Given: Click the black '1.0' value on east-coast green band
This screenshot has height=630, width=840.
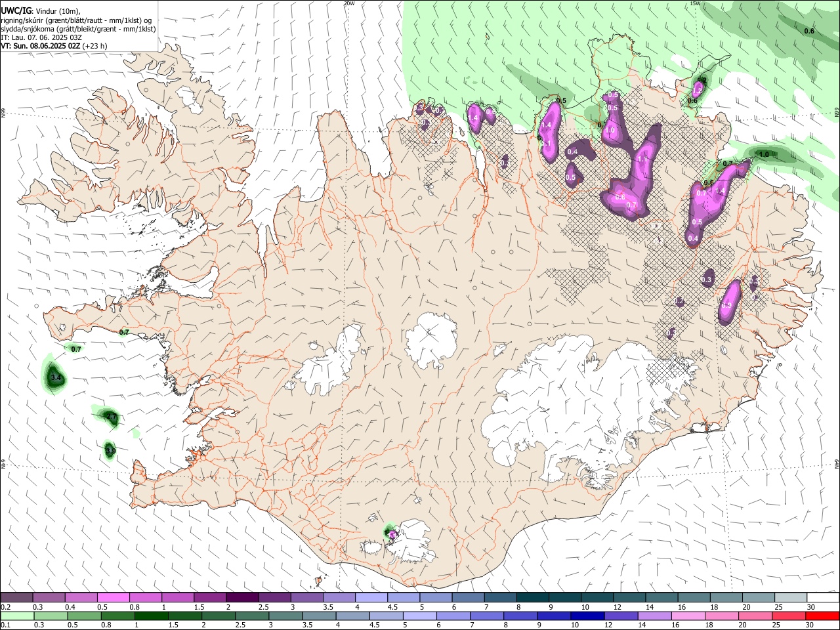Looking at the screenshot, I should click(763, 155).
